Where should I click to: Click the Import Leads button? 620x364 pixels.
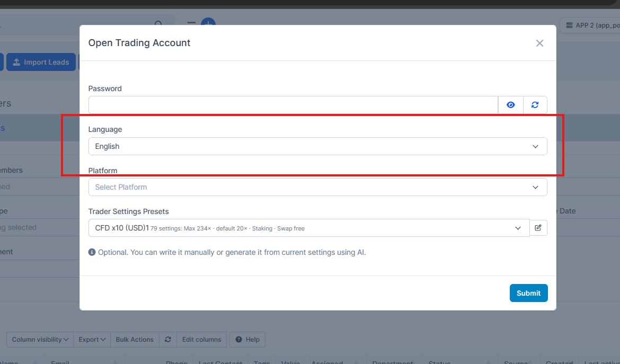tap(41, 62)
